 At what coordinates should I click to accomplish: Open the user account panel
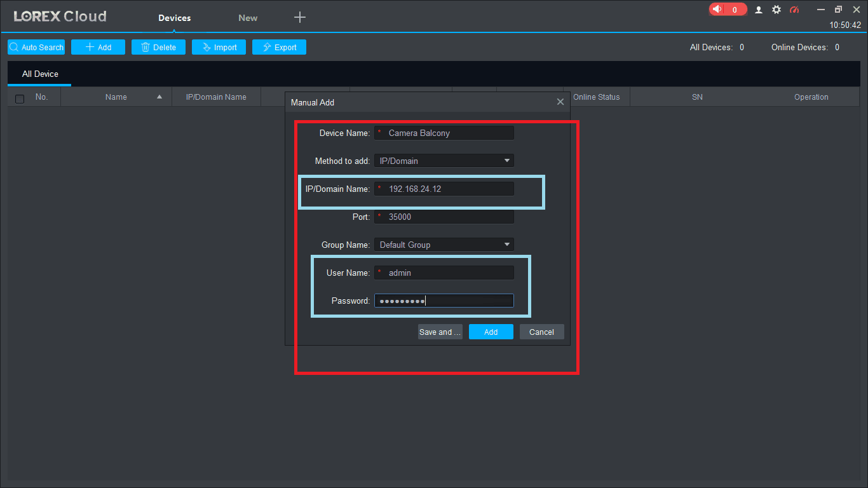coord(759,10)
